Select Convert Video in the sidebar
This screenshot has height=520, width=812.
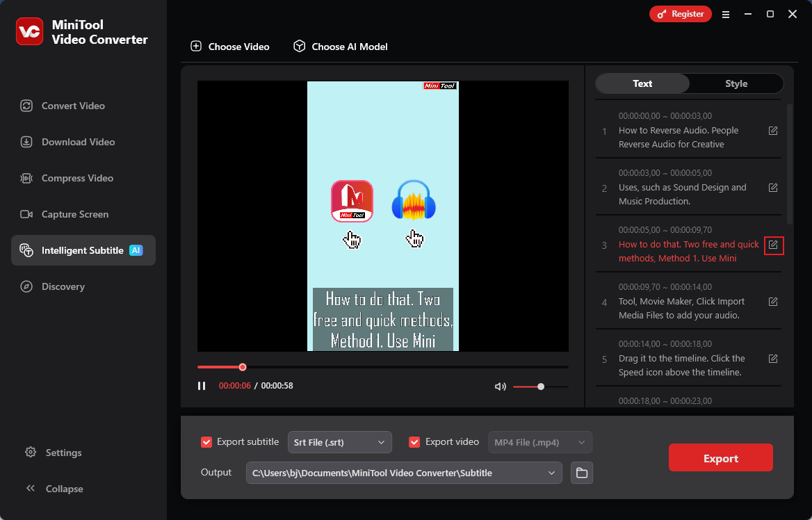(x=72, y=106)
